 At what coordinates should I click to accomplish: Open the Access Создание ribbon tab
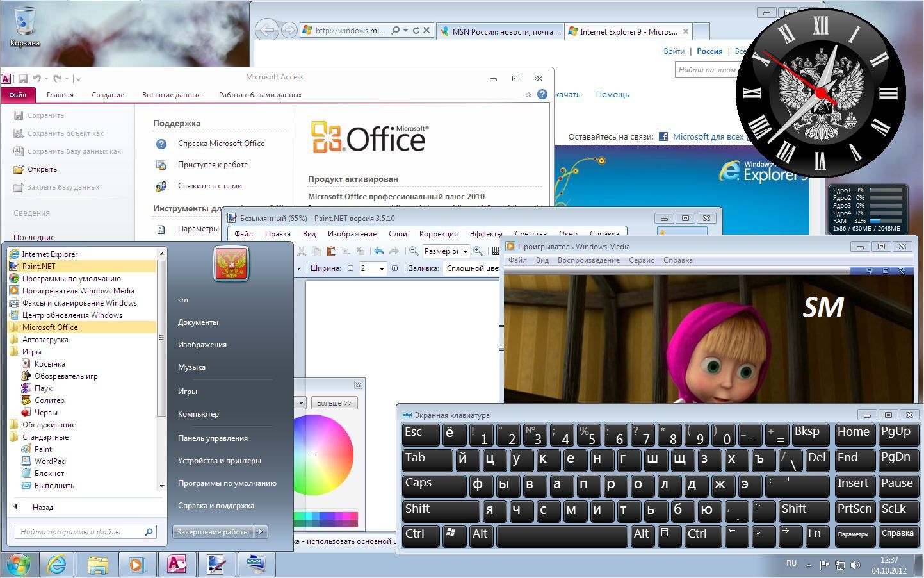coord(108,95)
